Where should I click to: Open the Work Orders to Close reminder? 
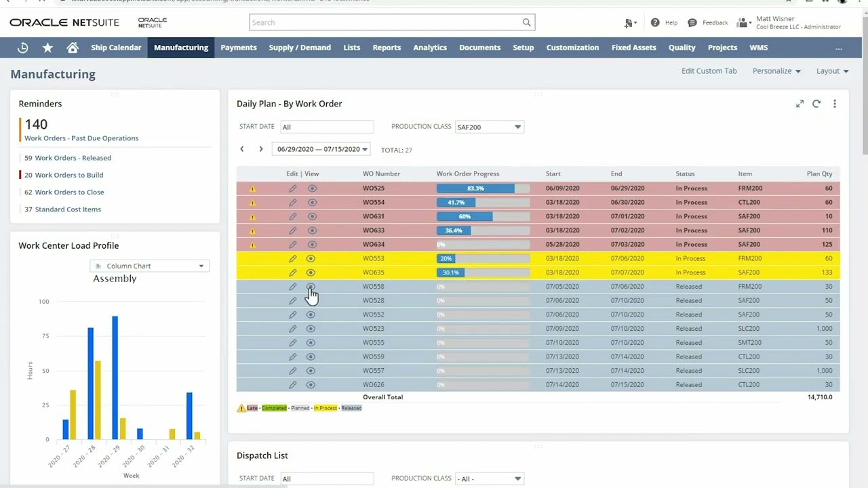click(x=69, y=192)
